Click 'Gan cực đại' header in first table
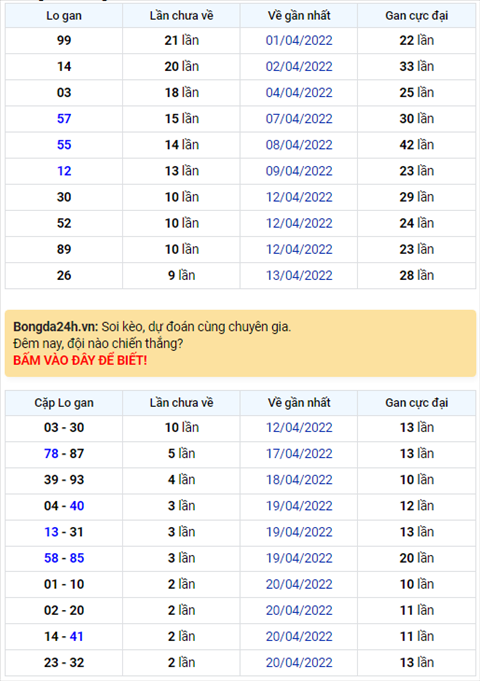This screenshot has height=681, width=480. [x=417, y=16]
